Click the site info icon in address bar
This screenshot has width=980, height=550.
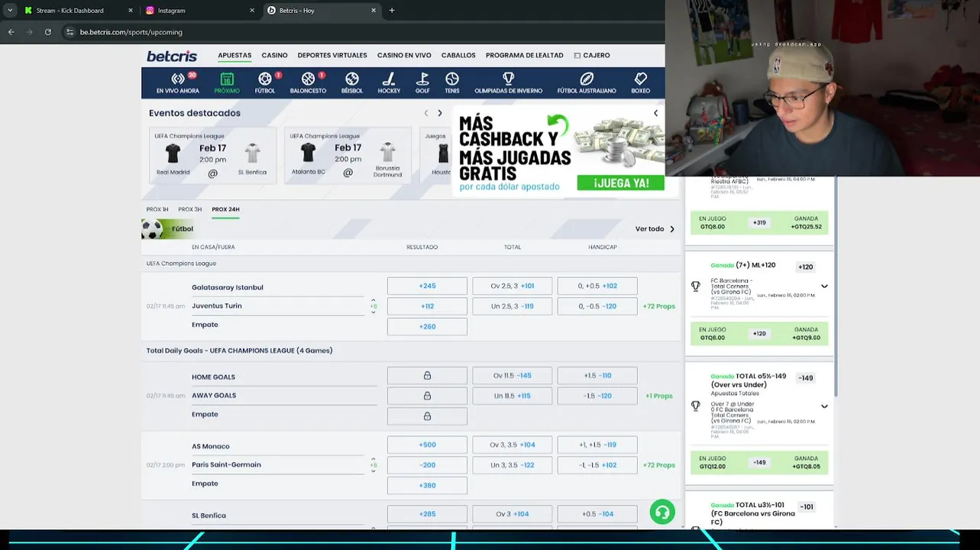[70, 32]
